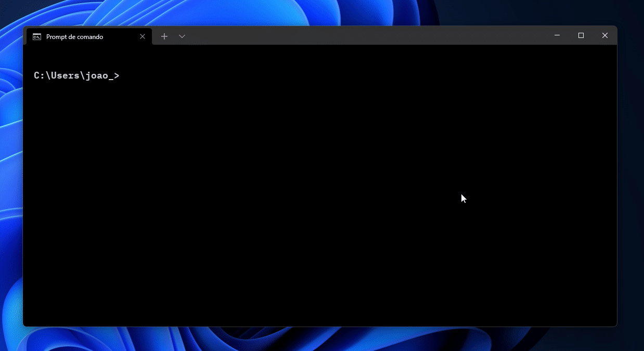
Task: Minimize the terminal window
Action: [557, 35]
